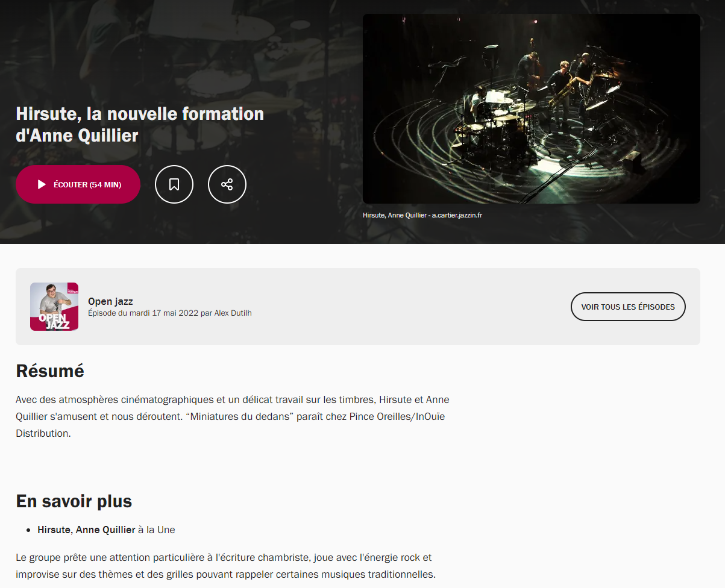
Task: Open the bold Hirsute, Anne Quillier link
Action: (86, 530)
